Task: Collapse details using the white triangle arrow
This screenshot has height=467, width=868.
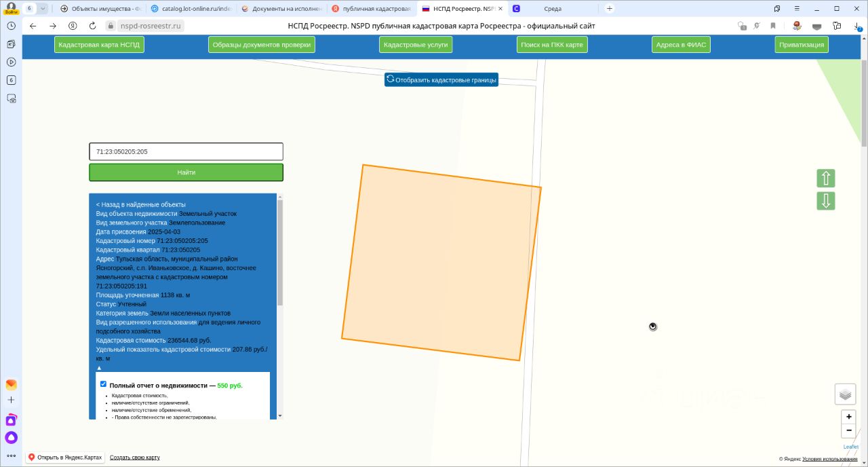Action: (99, 367)
